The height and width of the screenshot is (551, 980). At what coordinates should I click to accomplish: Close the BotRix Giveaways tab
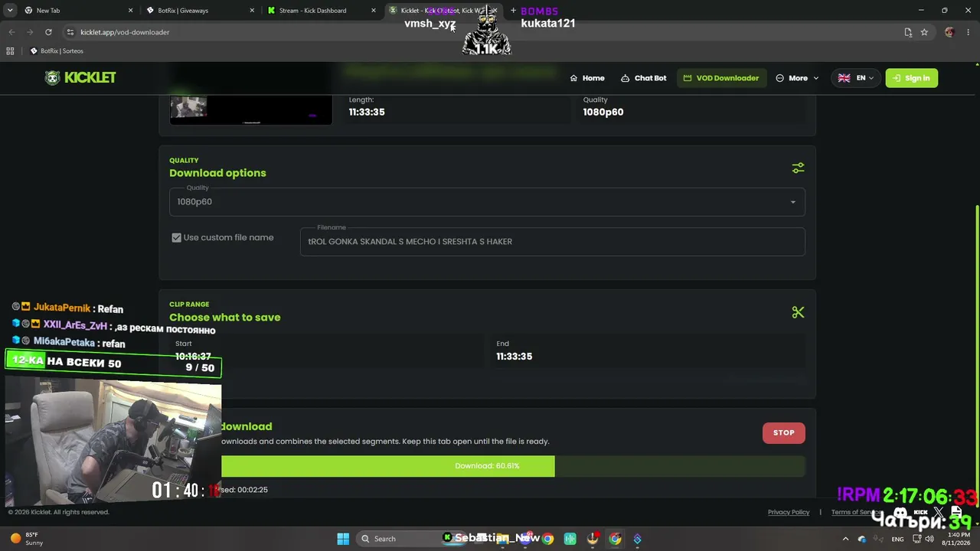(x=252, y=11)
